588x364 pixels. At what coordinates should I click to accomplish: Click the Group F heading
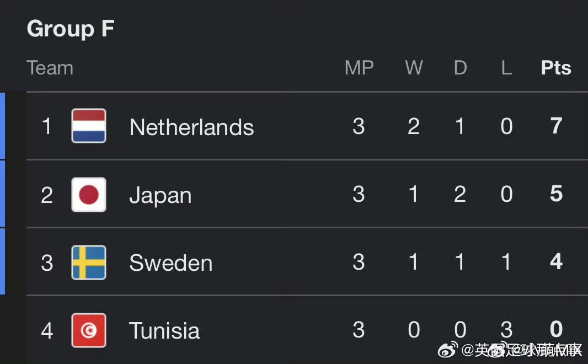[x=71, y=29]
